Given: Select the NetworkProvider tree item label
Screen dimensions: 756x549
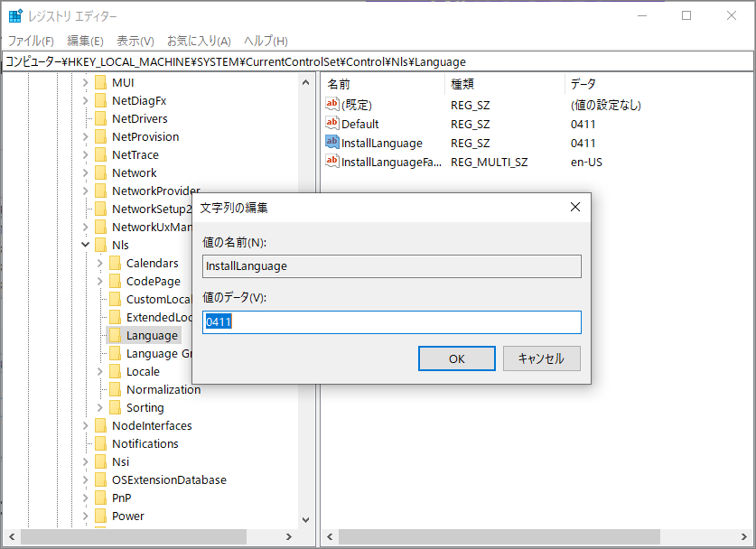Looking at the screenshot, I should click(155, 191).
